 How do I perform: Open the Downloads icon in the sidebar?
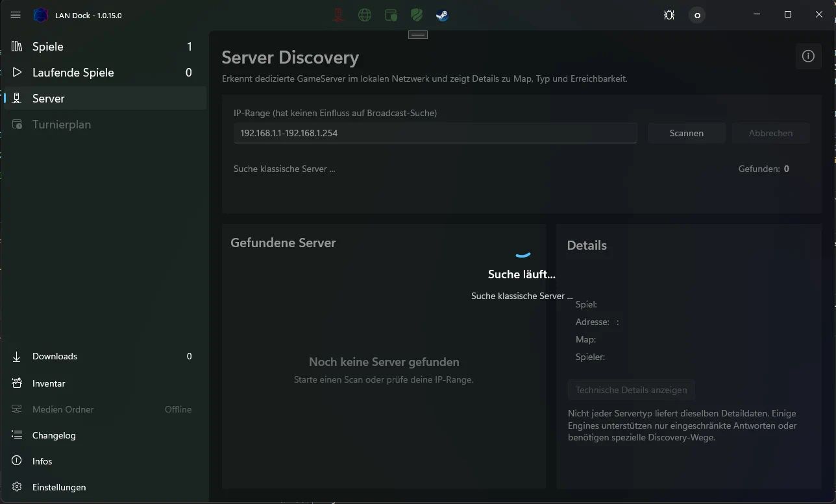(x=16, y=356)
